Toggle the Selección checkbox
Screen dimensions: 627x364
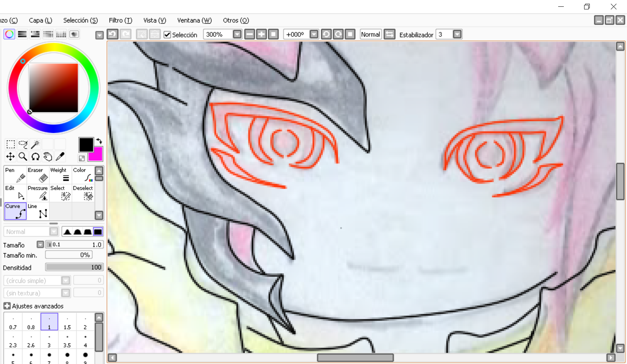point(167,35)
